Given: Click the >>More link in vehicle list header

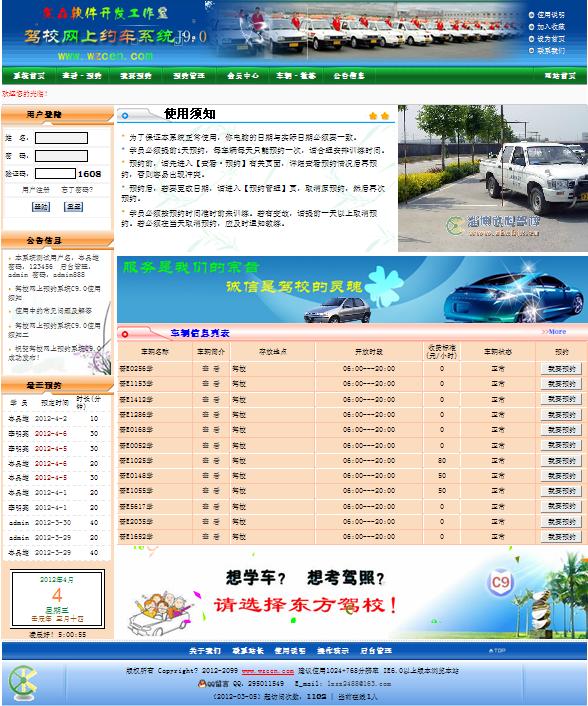Looking at the screenshot, I should (x=554, y=331).
